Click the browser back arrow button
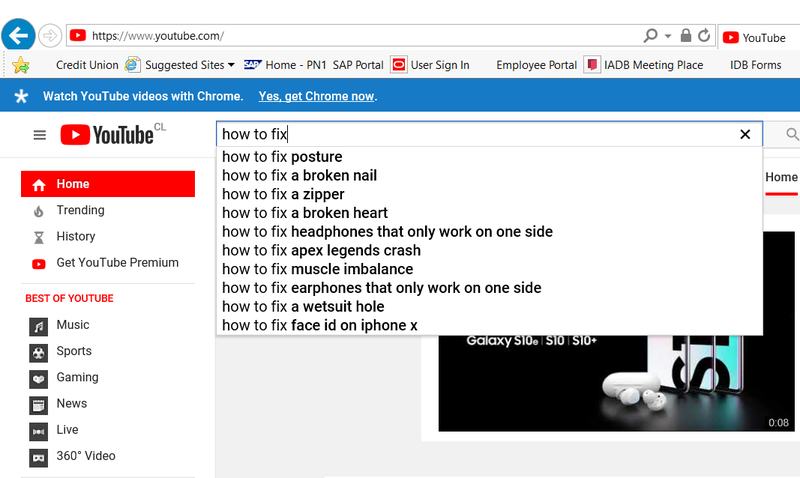The width and height of the screenshot is (800, 478). (x=17, y=35)
